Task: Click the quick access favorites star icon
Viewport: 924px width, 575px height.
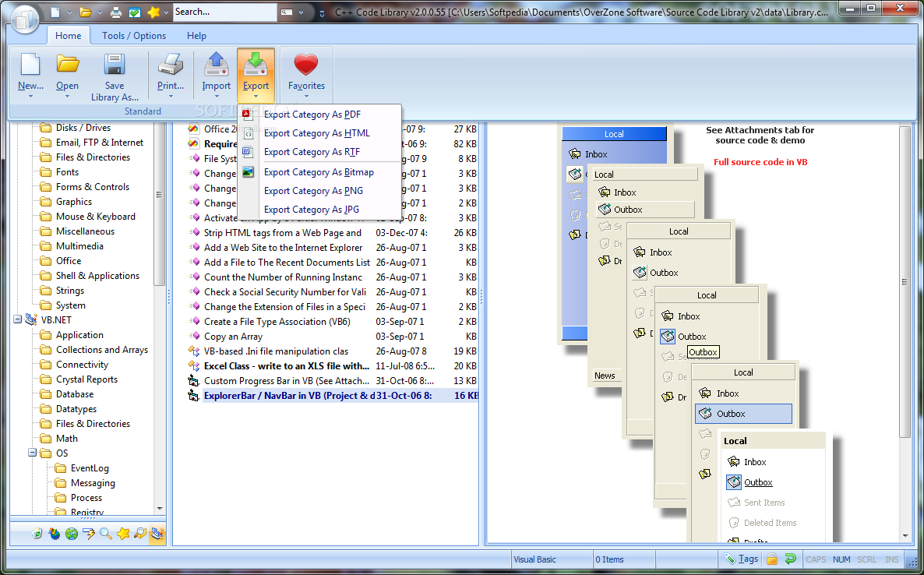Action: tap(153, 12)
